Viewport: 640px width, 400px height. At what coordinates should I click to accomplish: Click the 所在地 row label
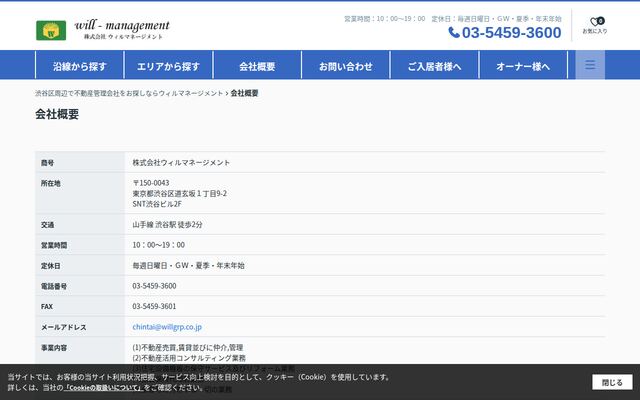coord(51,183)
